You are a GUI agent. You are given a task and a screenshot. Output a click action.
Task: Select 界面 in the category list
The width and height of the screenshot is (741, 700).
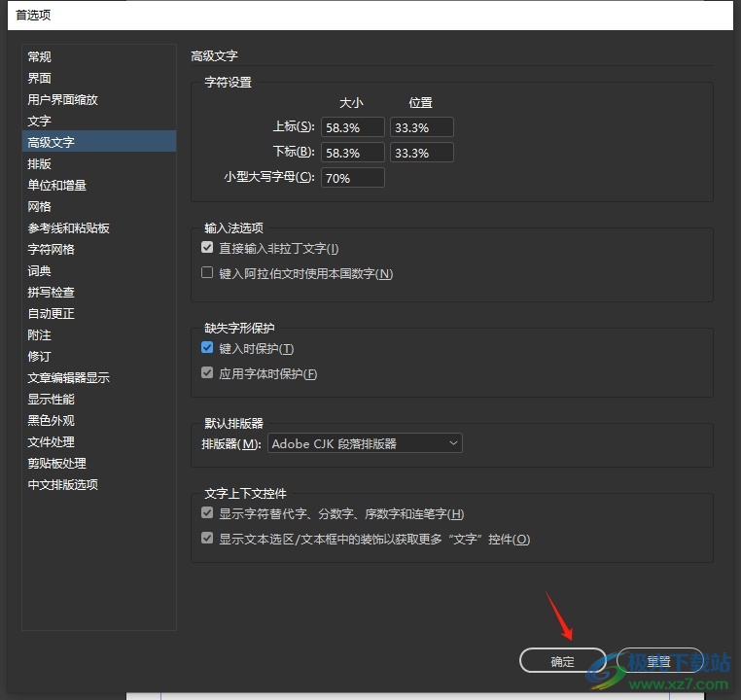[x=99, y=78]
